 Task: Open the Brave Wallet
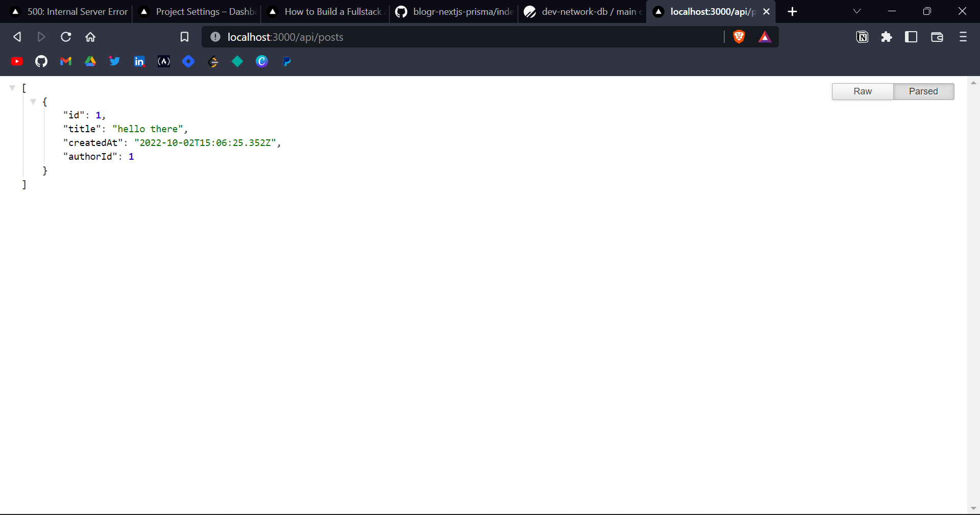point(937,37)
